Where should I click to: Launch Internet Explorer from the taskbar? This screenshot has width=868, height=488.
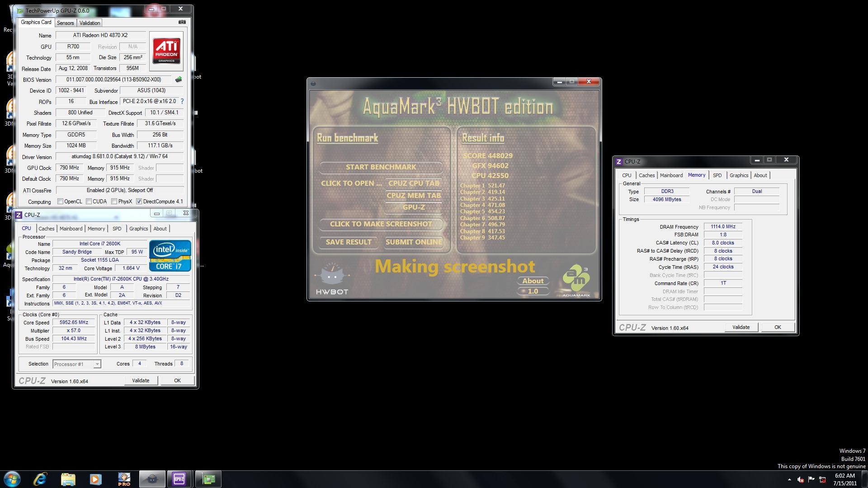click(40, 479)
